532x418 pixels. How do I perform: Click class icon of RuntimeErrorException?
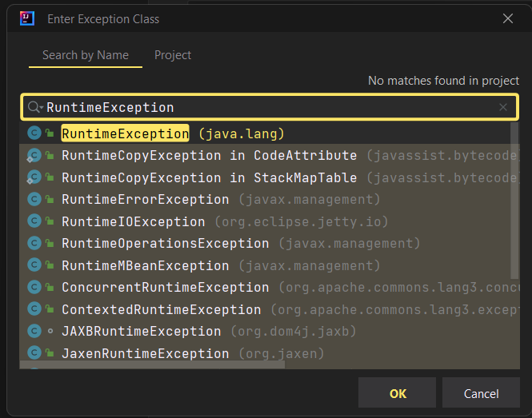tap(34, 199)
